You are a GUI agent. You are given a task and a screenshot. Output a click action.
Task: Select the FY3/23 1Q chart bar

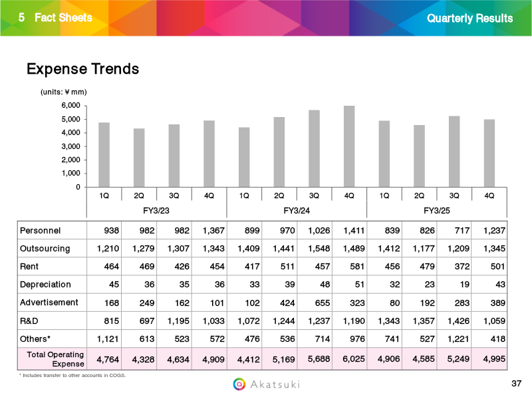104,154
